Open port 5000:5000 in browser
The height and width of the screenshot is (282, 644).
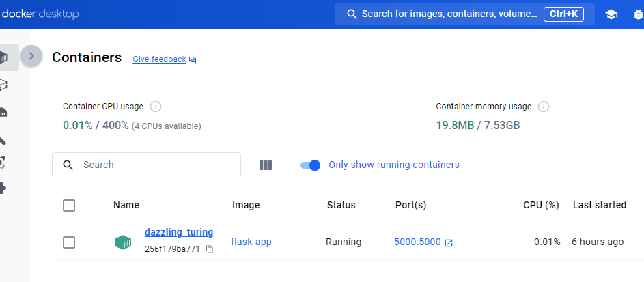click(x=423, y=242)
